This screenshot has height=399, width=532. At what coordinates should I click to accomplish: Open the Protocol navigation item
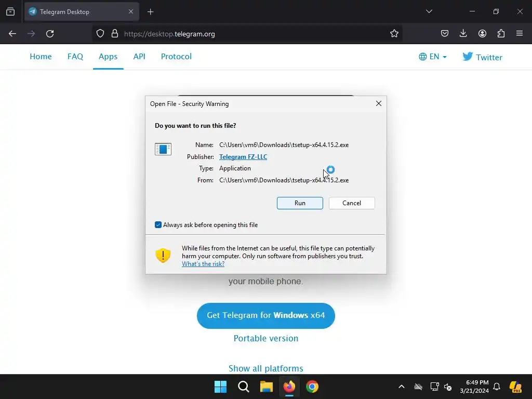tap(176, 56)
